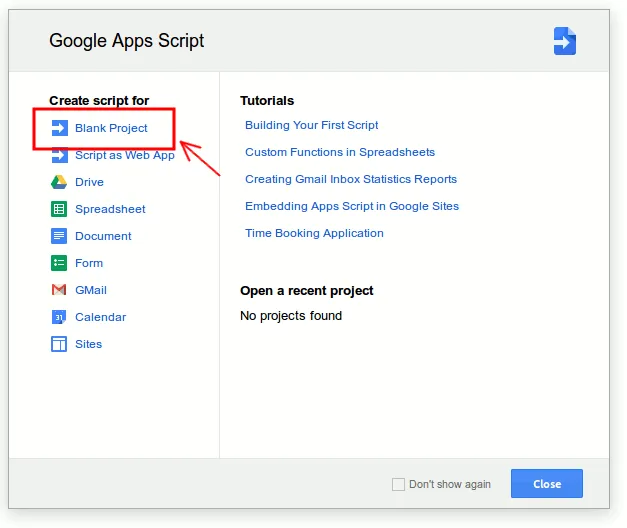The height and width of the screenshot is (528, 627).
Task: Select the Blank Project text link
Action: (x=111, y=128)
